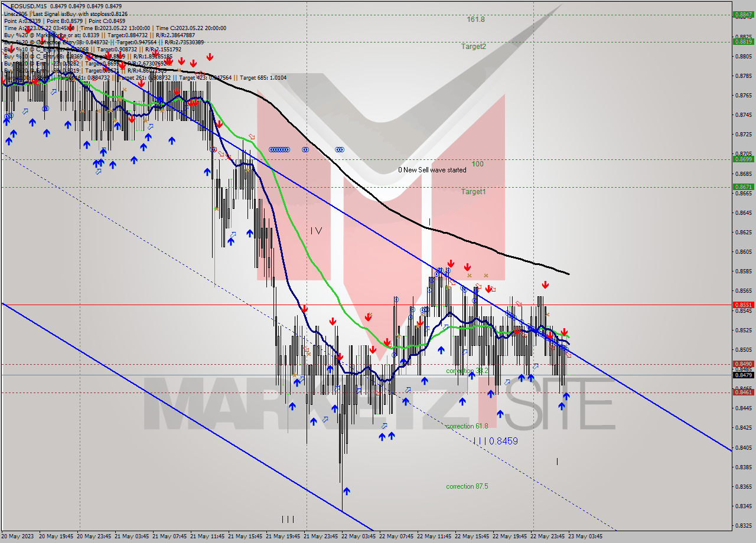Click the 0.8605 price axis value
The width and height of the screenshot is (756, 543).
744,251
